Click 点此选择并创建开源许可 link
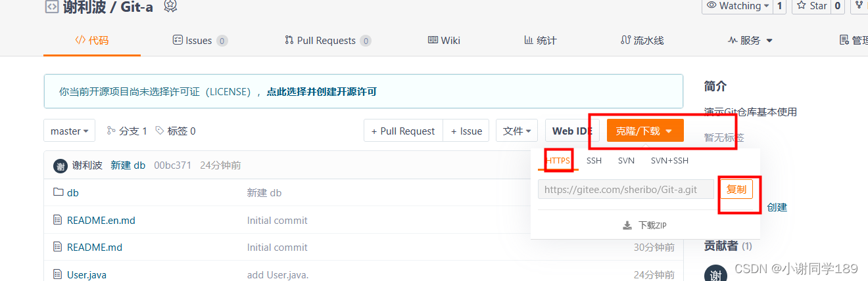The height and width of the screenshot is (281, 868). point(322,92)
